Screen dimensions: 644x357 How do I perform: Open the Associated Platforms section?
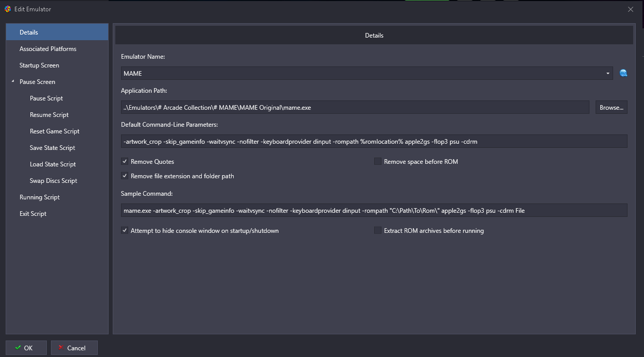[48, 49]
